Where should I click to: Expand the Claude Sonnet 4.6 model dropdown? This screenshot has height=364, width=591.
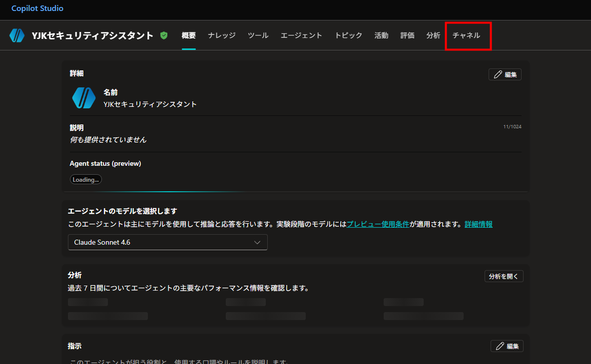coord(168,242)
